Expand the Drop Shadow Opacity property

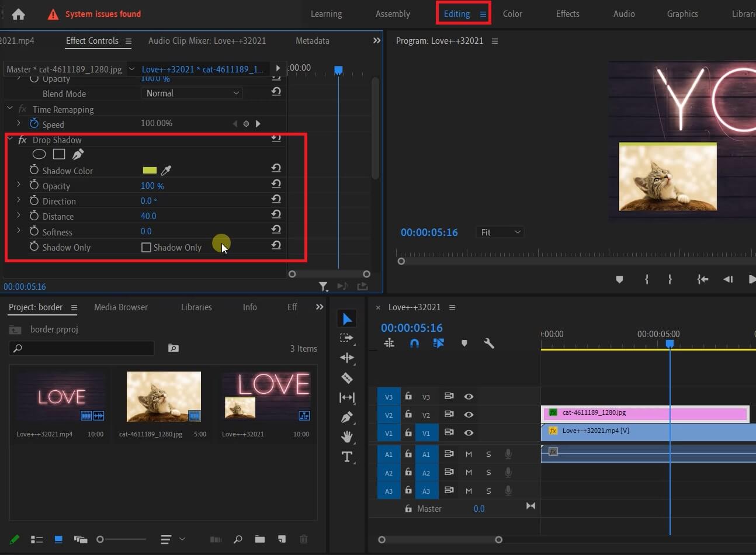19,185
